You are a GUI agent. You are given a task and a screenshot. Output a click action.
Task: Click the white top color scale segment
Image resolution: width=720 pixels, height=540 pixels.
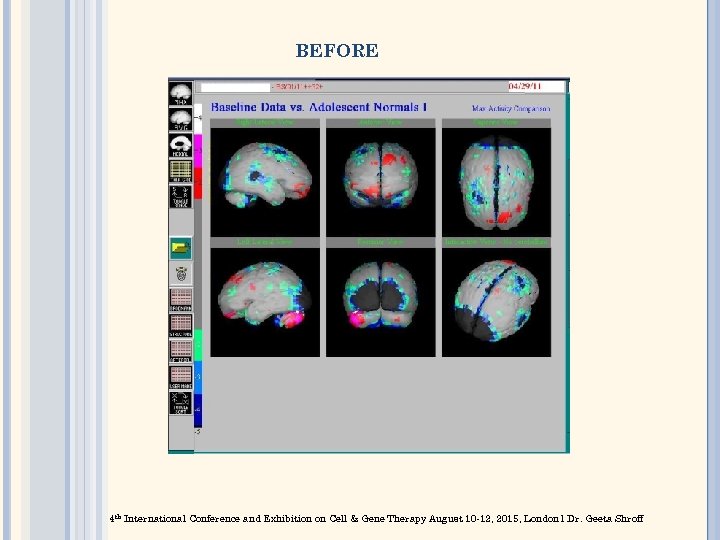(x=198, y=119)
